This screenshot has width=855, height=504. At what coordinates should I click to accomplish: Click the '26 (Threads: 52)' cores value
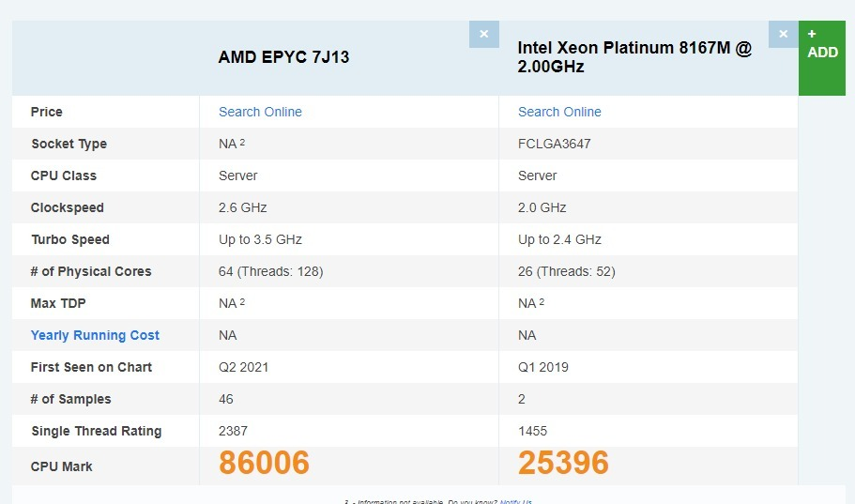coord(567,271)
